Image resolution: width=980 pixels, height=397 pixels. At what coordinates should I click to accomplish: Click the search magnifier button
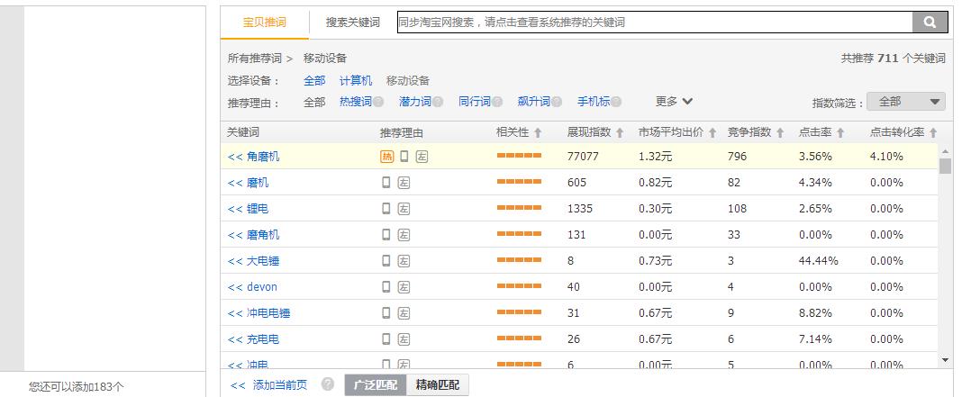point(930,23)
